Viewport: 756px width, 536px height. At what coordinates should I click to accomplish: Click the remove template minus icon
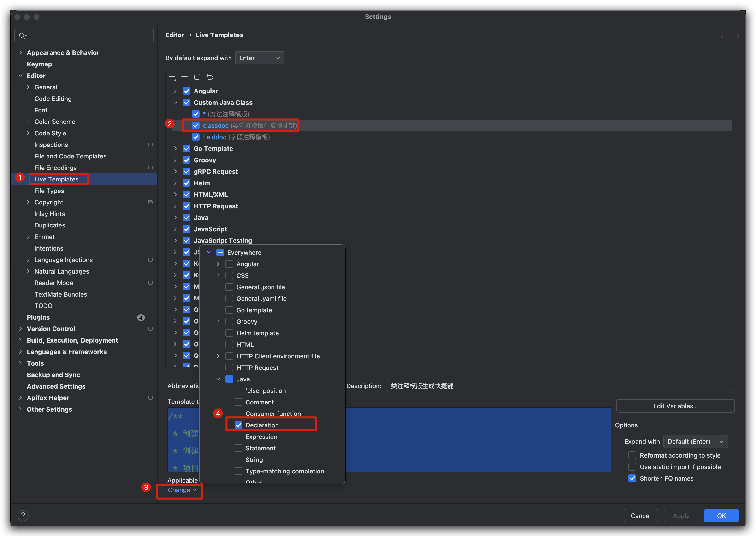184,77
